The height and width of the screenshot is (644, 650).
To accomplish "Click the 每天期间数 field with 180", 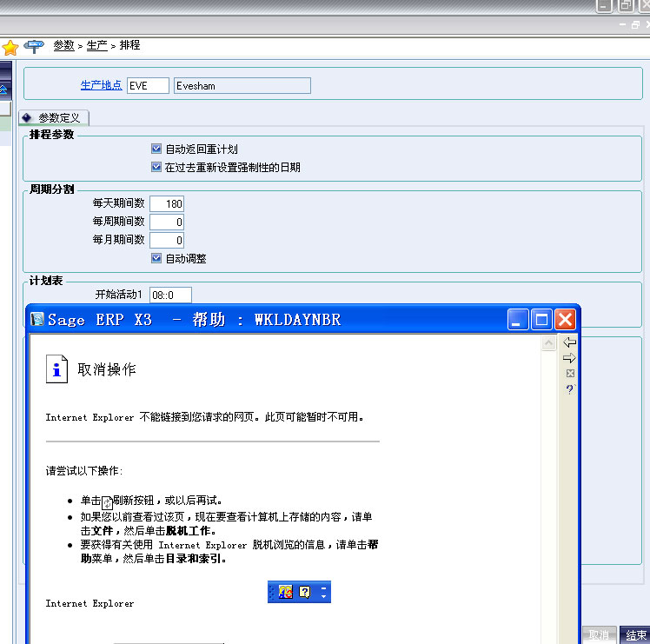I will pyautogui.click(x=167, y=203).
